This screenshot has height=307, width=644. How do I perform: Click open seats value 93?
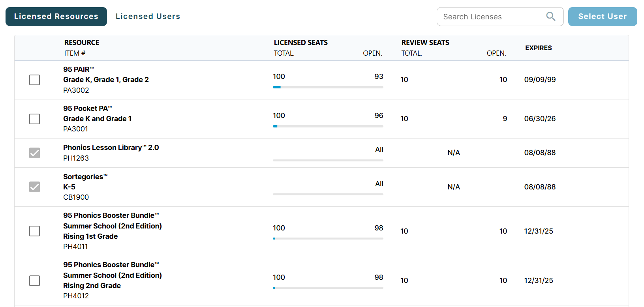[379, 77]
